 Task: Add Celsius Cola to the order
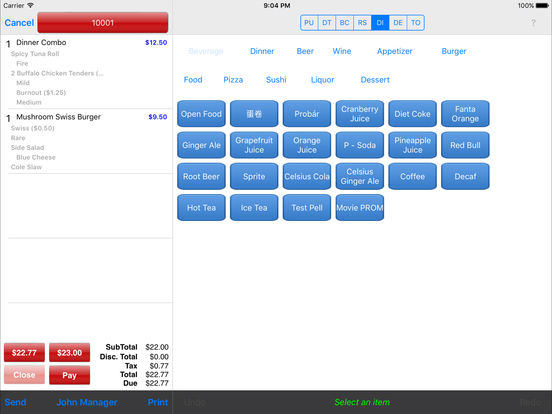click(307, 176)
